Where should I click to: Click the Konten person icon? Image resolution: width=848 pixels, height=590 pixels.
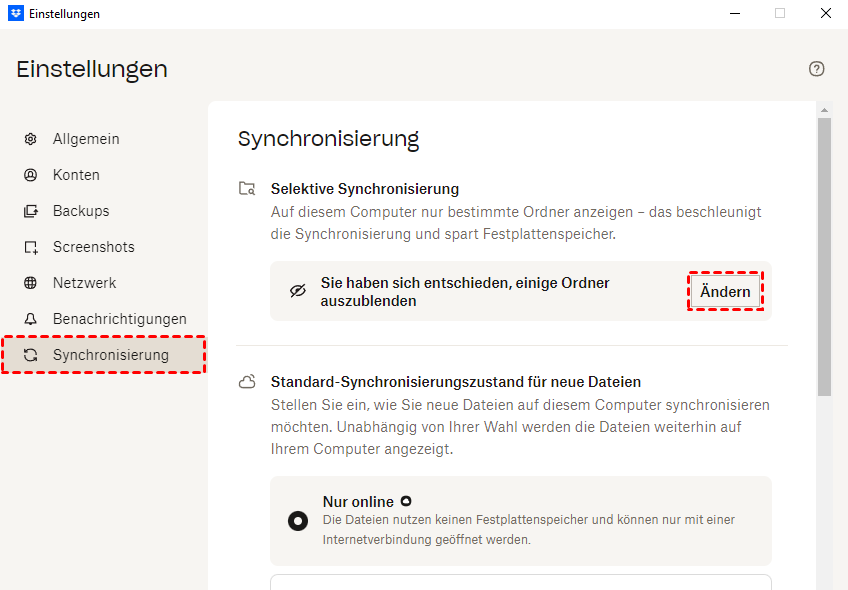pos(31,175)
